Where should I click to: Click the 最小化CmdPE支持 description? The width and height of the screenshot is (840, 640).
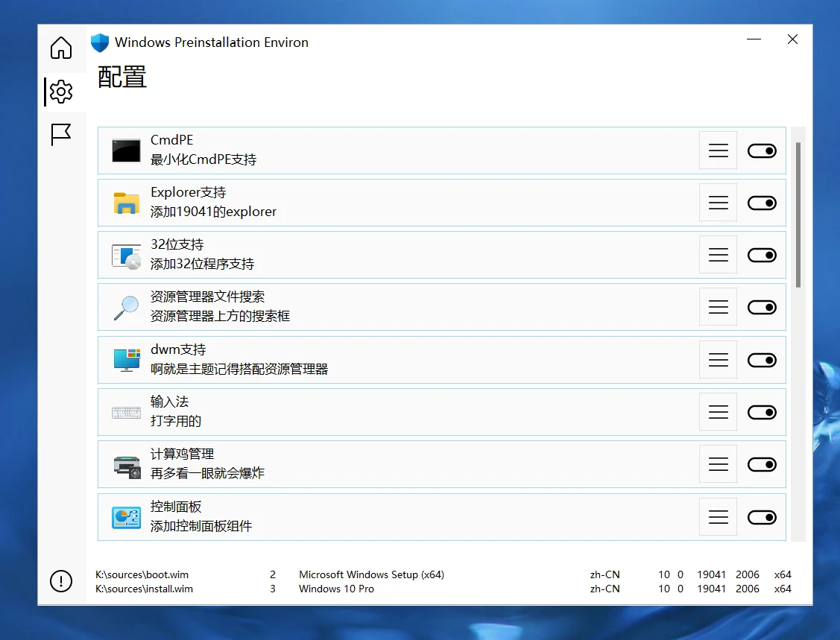pyautogui.click(x=203, y=159)
